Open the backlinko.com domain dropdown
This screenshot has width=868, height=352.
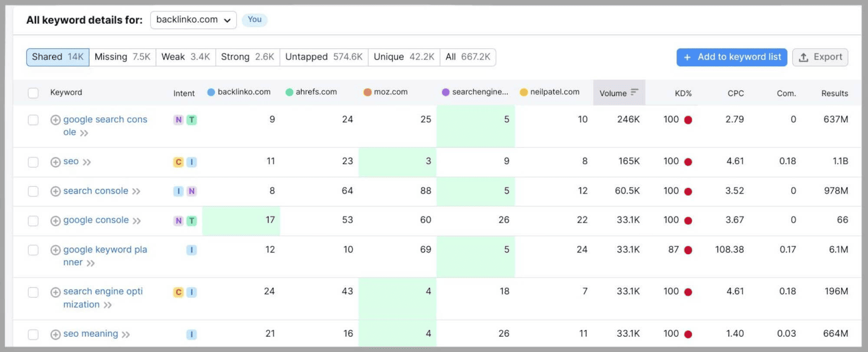[x=193, y=20]
